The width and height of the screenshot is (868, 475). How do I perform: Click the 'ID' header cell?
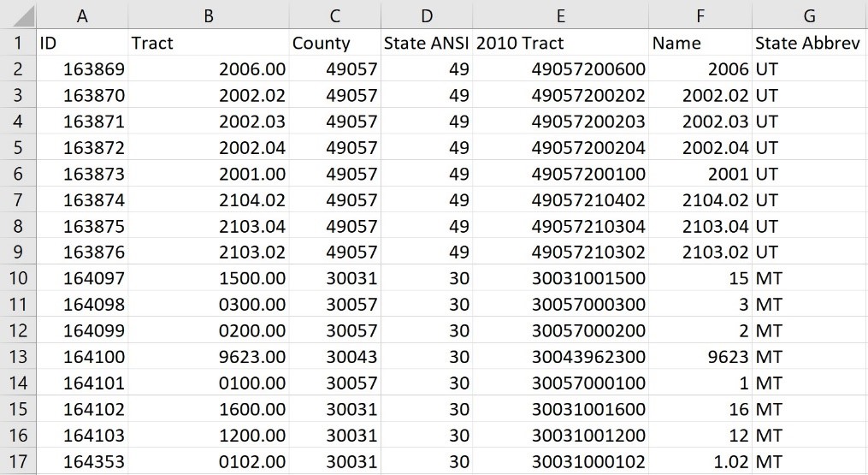click(x=82, y=43)
